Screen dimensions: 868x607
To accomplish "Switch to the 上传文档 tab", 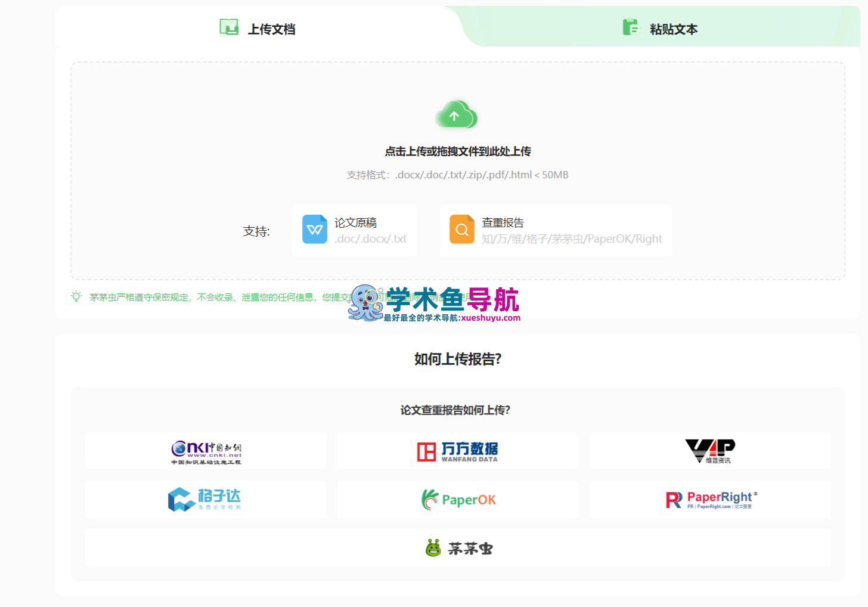I will tap(271, 29).
